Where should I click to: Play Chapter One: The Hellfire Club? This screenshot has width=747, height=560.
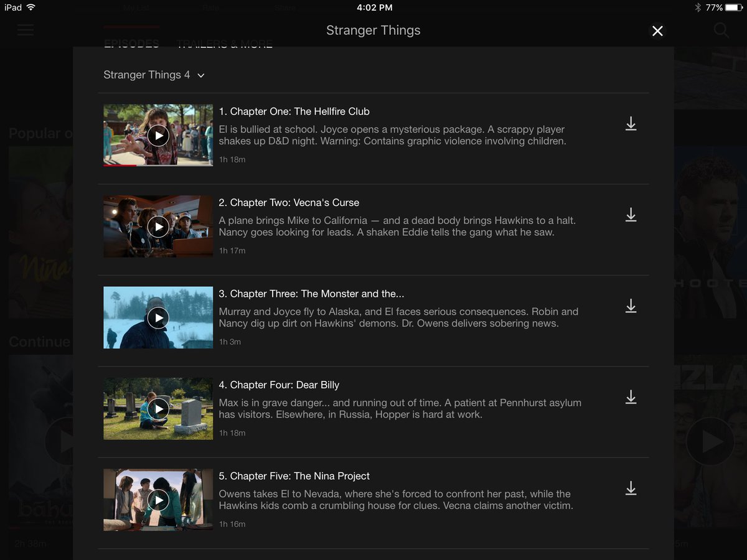click(x=158, y=135)
